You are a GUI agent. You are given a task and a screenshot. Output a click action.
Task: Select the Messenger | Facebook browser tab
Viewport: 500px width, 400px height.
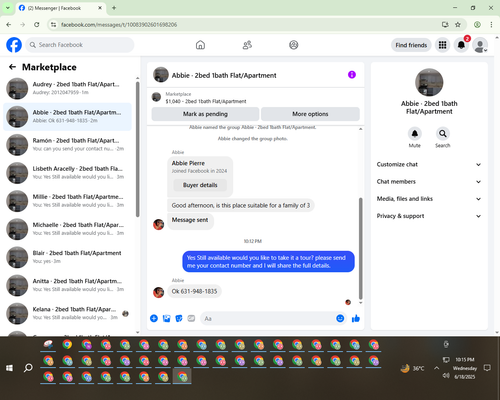[60, 8]
